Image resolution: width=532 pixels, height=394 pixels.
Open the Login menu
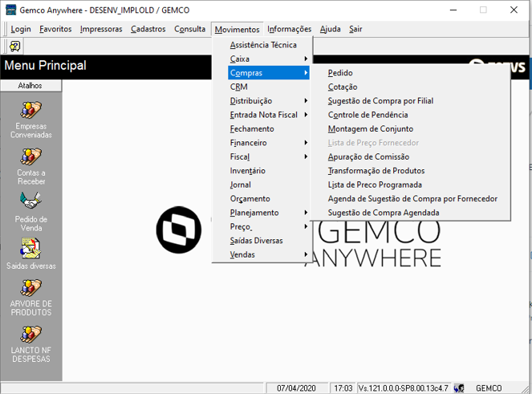21,29
